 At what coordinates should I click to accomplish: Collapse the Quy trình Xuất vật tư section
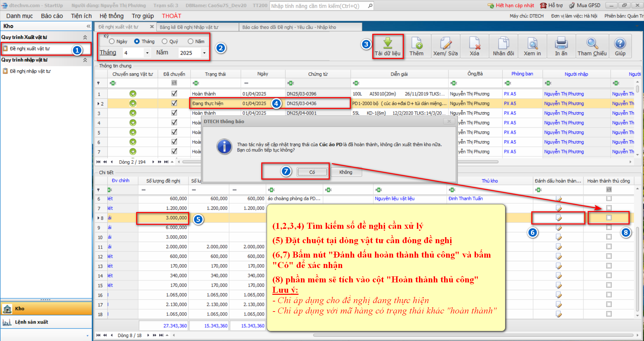click(85, 37)
